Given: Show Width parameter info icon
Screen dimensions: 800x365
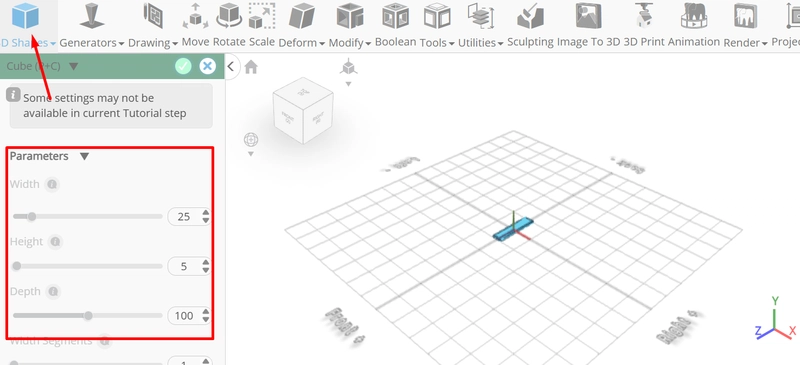Looking at the screenshot, I should 51,184.
